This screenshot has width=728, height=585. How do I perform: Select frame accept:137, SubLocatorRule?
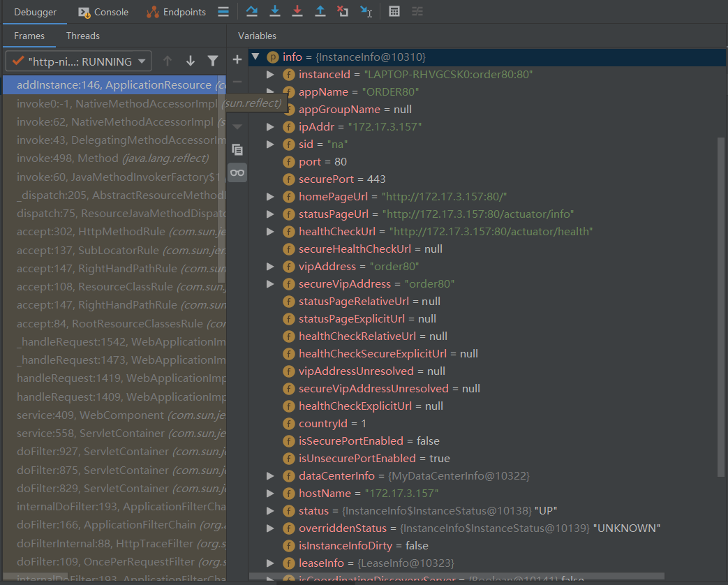[x=114, y=250]
